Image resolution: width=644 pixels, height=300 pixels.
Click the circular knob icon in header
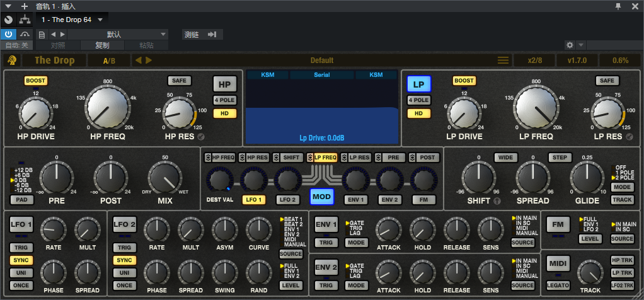point(9,20)
